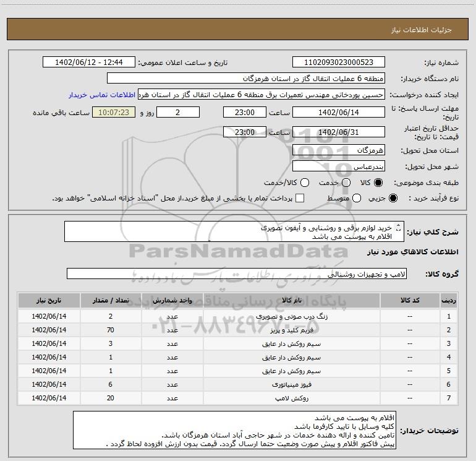The height and width of the screenshot is (461, 476).
Task: Click the جزئیات اطلاعات نیاز header title
Action: 422,30
